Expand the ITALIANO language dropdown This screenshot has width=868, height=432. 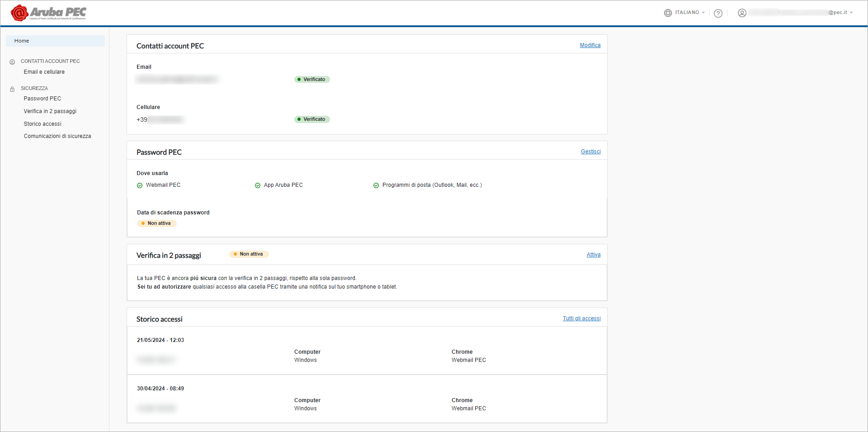pos(690,13)
